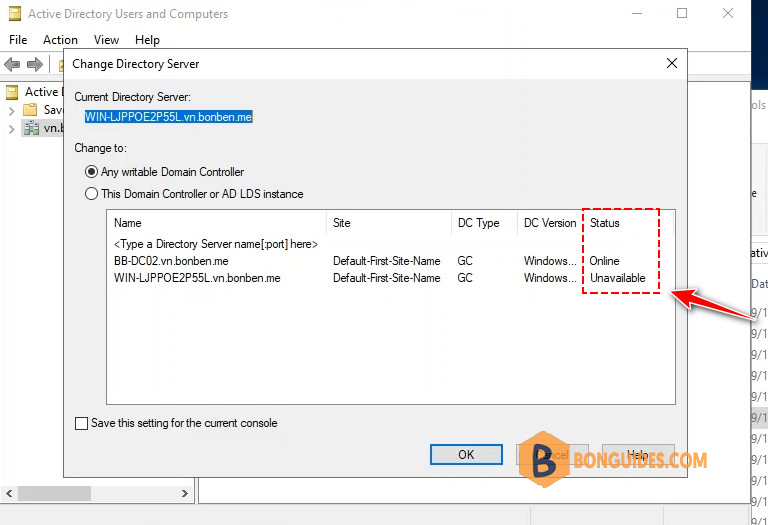Click the Active Directory title bar app icon
768x525 pixels.
coord(15,14)
